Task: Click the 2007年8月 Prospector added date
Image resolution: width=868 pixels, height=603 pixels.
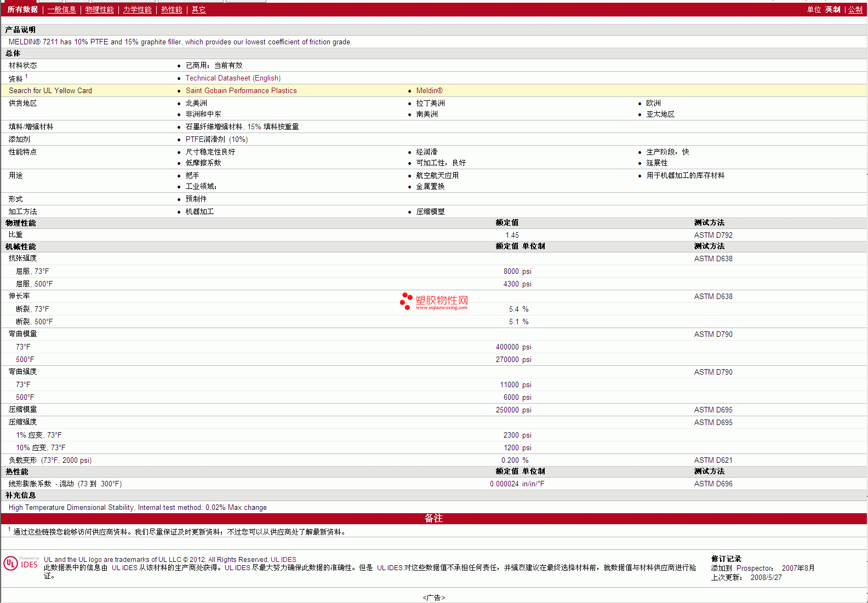Action: pyautogui.click(x=798, y=568)
